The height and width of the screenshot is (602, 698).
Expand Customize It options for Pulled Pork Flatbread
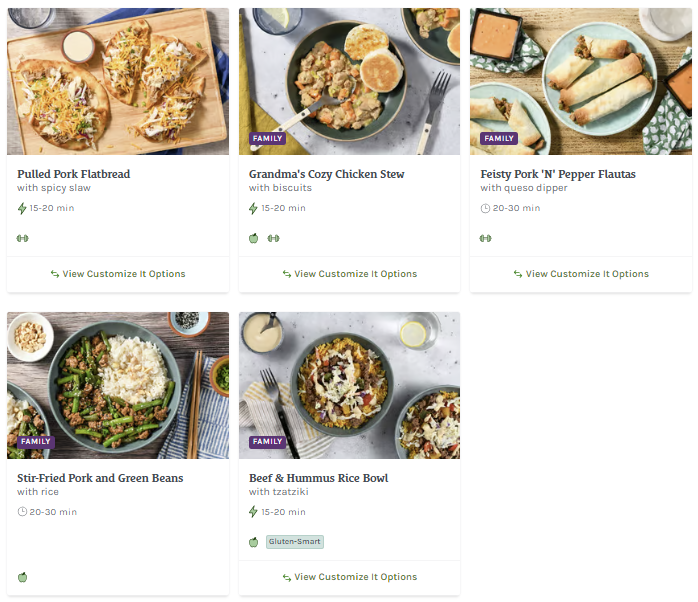118,274
